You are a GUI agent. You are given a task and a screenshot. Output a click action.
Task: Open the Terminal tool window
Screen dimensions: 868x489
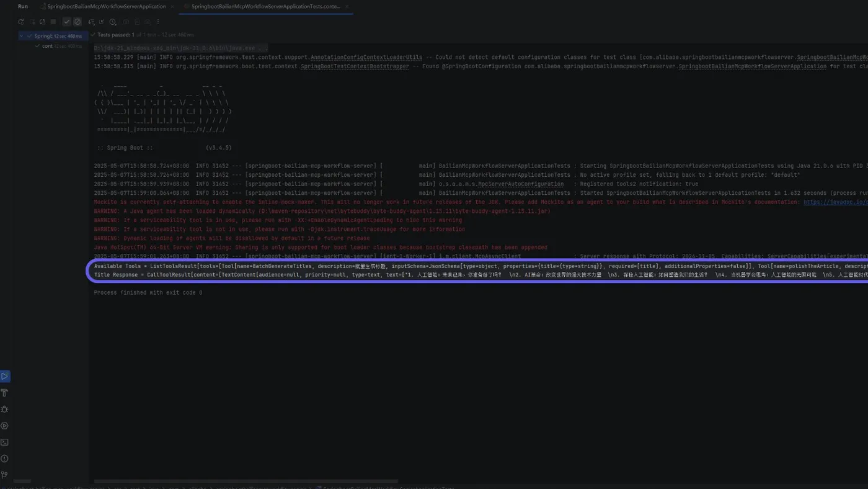coord(5,442)
